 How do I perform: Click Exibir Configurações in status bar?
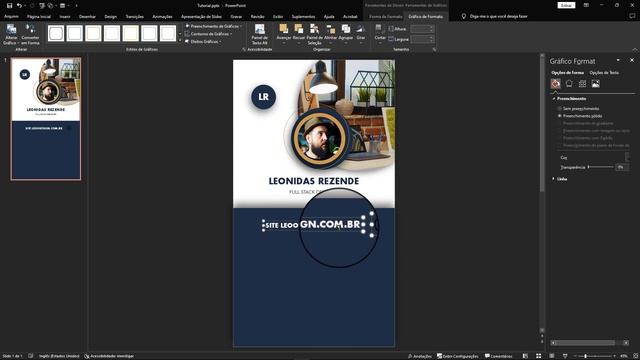tap(458, 356)
